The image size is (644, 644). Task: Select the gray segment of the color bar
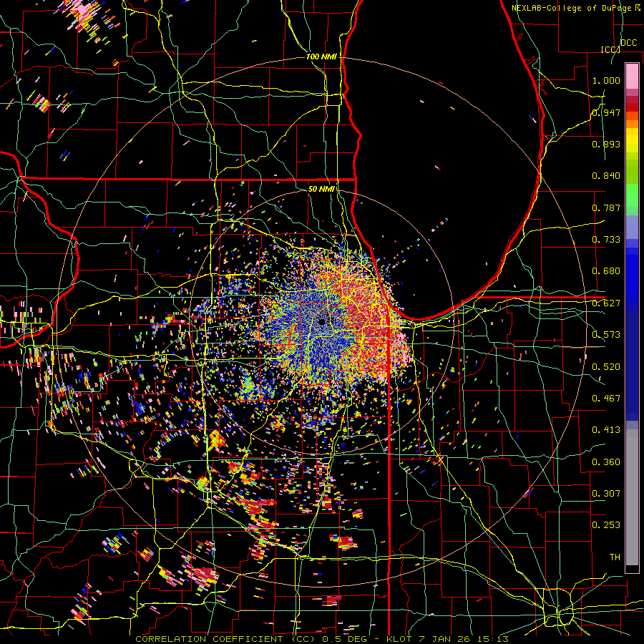632,497
